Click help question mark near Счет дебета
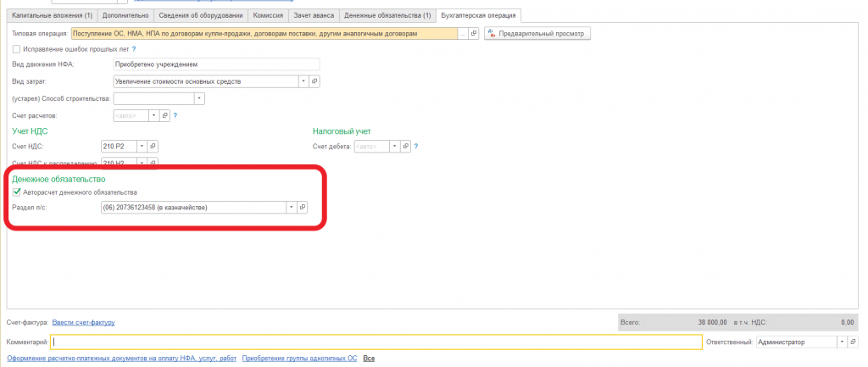Image resolution: width=868 pixels, height=367 pixels. click(x=415, y=147)
